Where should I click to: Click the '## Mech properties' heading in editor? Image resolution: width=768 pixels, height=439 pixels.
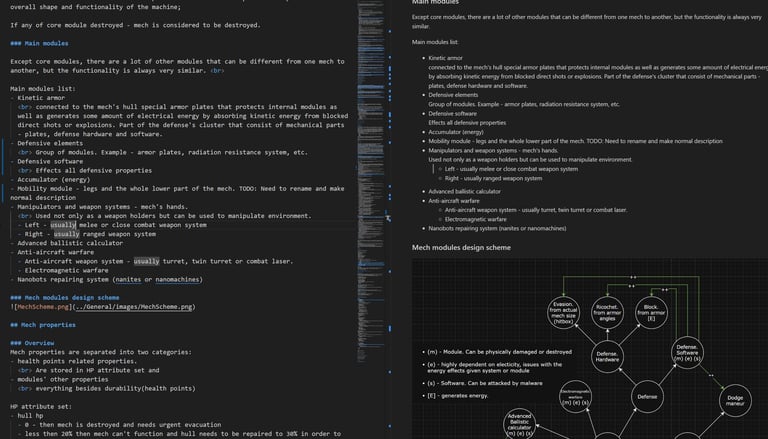[43, 325]
